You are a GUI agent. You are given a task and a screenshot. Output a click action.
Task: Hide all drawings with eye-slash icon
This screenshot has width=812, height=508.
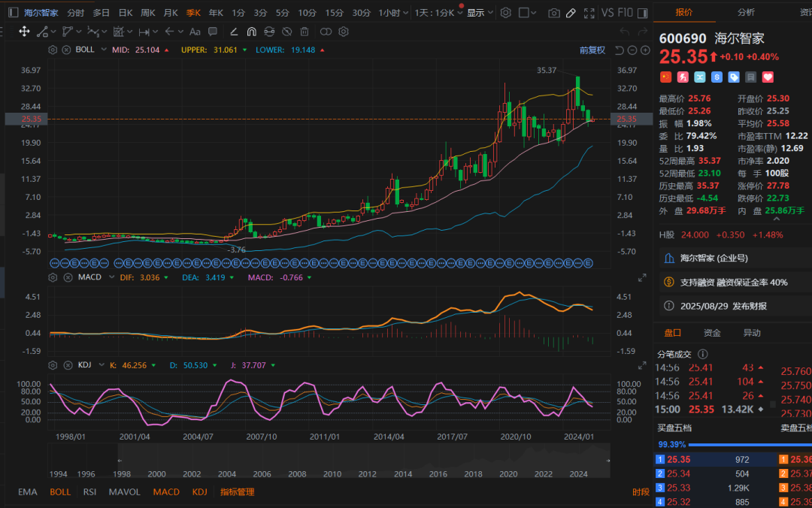click(287, 32)
